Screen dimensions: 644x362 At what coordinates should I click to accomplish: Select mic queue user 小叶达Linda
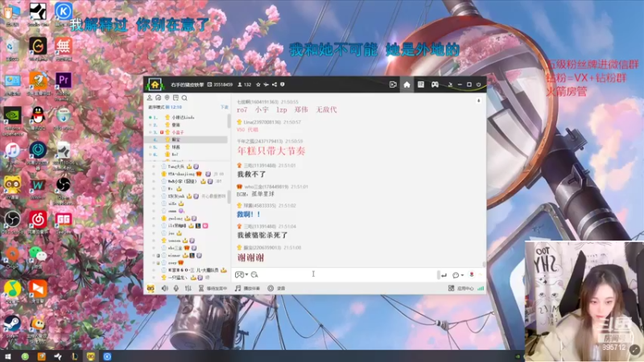pos(183,117)
